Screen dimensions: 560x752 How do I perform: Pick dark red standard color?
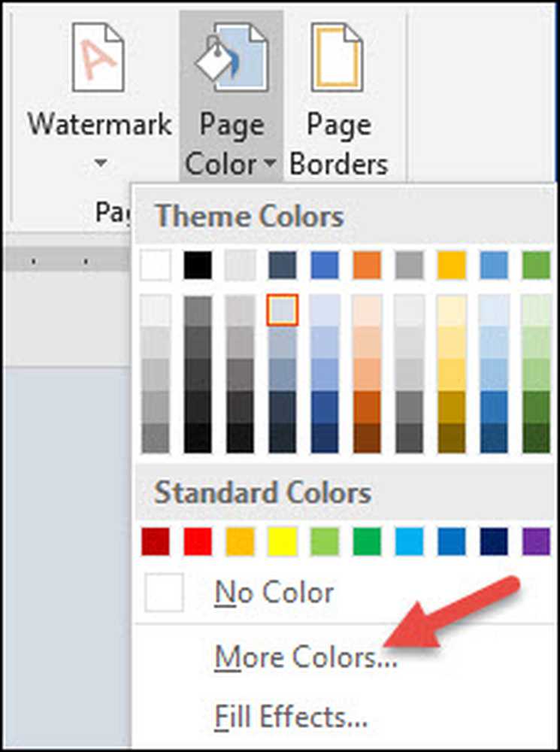point(156,541)
